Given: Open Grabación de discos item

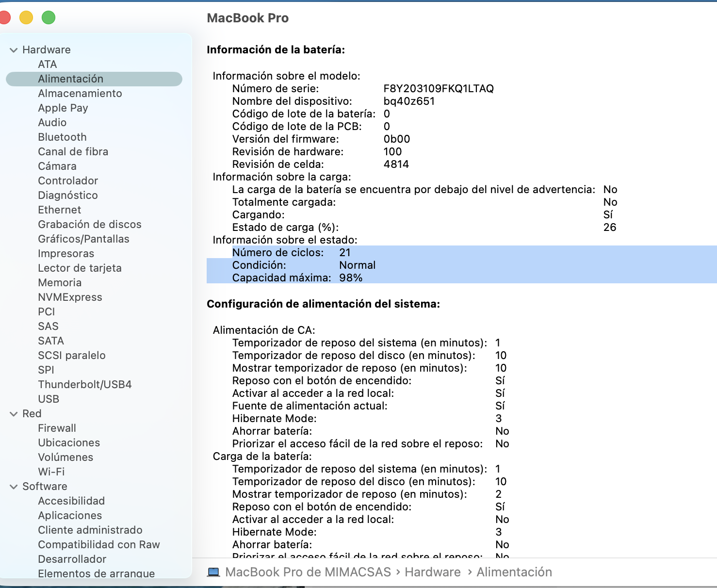Looking at the screenshot, I should click(90, 225).
